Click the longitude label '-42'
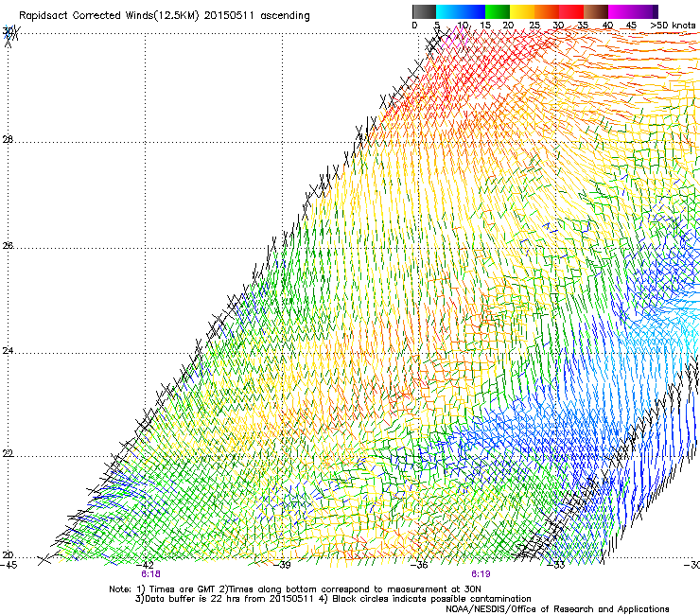700x615 pixels. pos(146,566)
